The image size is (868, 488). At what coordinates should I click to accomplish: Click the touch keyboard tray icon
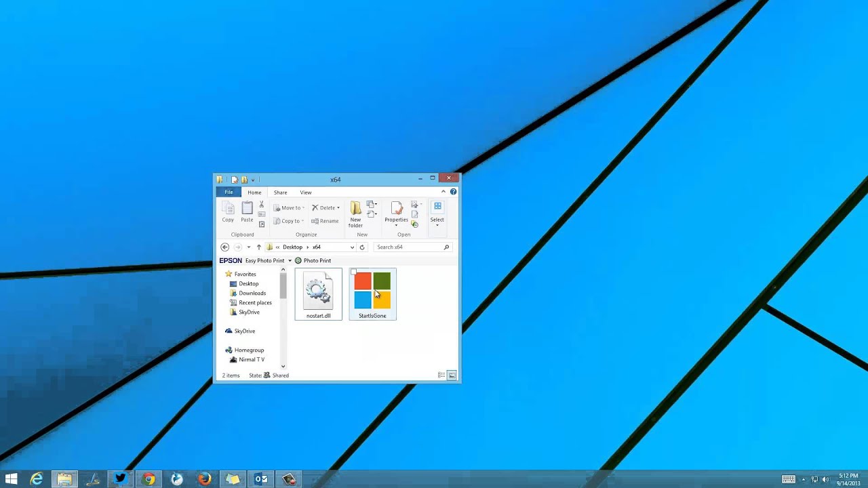788,479
